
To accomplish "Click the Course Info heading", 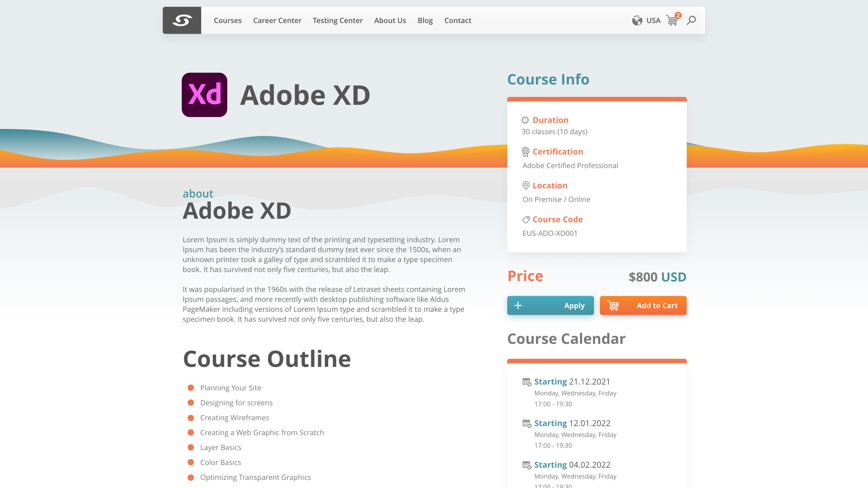I will point(548,79).
